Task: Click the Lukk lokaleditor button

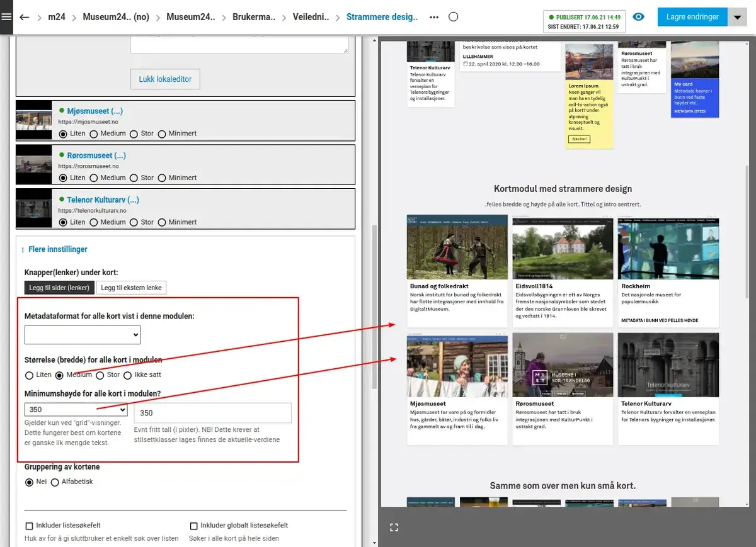Action: (x=165, y=79)
